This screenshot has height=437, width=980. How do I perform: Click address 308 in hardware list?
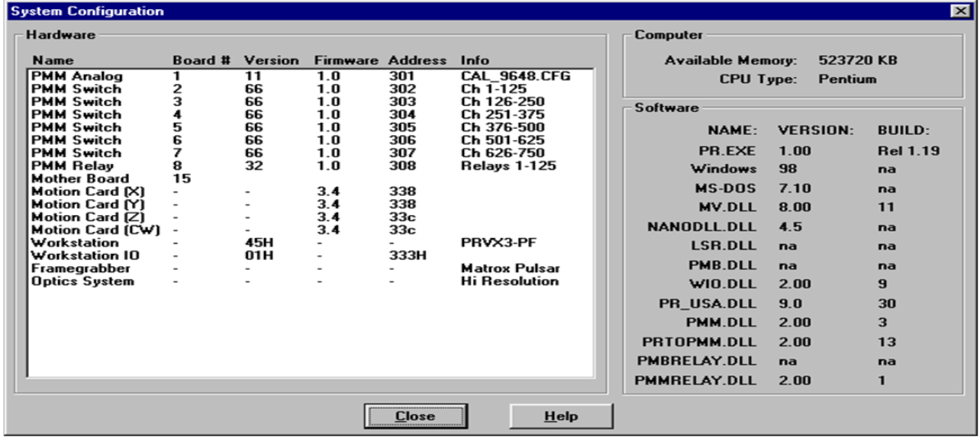pyautogui.click(x=400, y=165)
